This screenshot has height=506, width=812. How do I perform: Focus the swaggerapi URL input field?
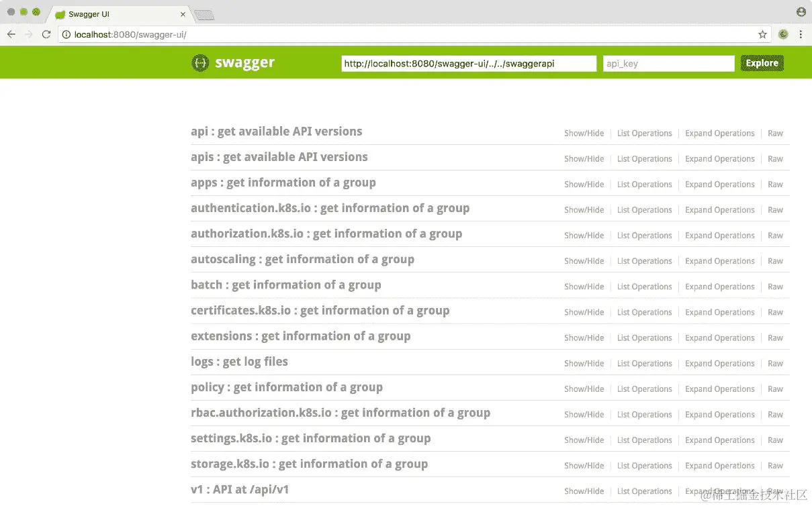pyautogui.click(x=469, y=63)
